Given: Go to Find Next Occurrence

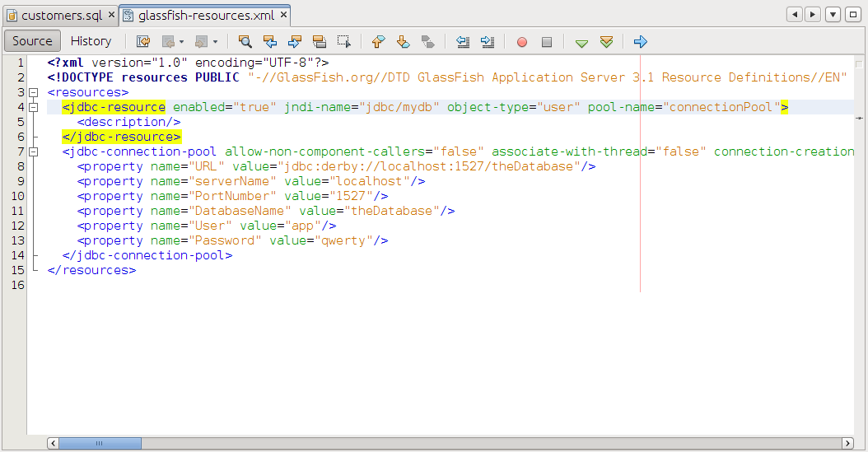Looking at the screenshot, I should tap(294, 41).
